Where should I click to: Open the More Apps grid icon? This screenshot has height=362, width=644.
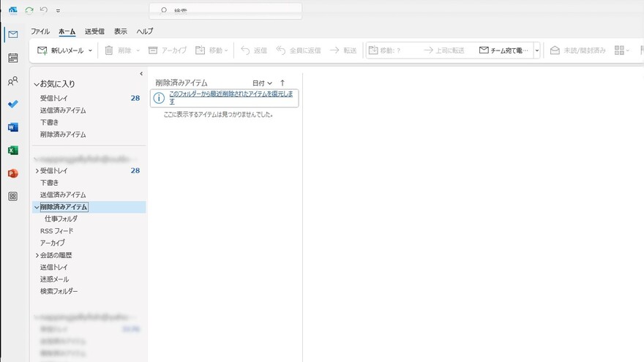[x=12, y=196]
